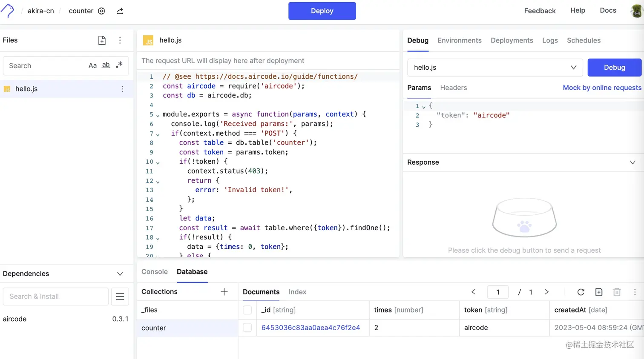Open project settings gear next to counter
Viewport: 644px width, 359px height.
click(101, 11)
